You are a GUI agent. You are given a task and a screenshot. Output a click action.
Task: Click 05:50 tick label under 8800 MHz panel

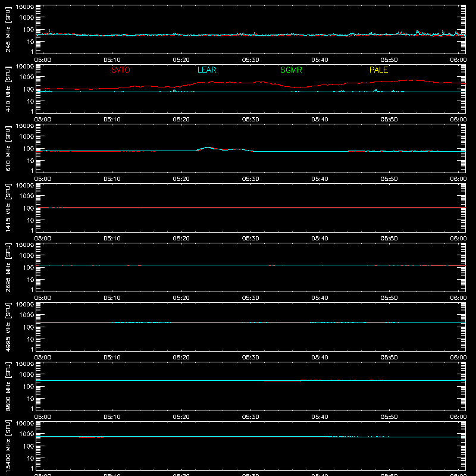pyautogui.click(x=389, y=417)
